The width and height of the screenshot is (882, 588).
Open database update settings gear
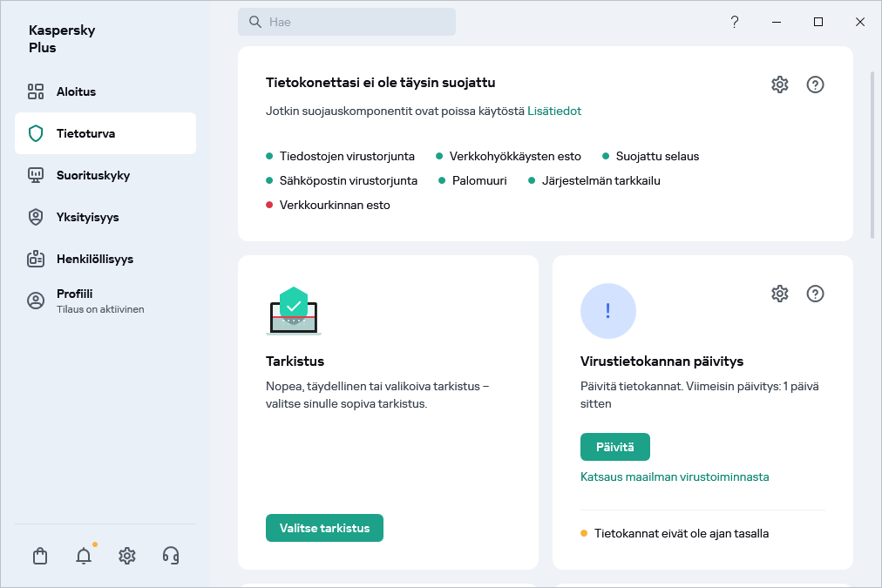tap(780, 294)
